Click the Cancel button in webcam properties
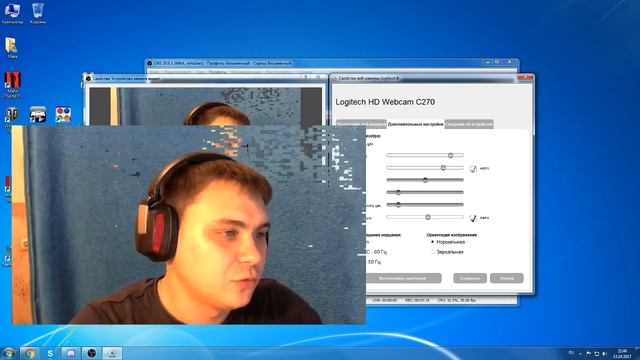640x360 pixels. click(507, 278)
